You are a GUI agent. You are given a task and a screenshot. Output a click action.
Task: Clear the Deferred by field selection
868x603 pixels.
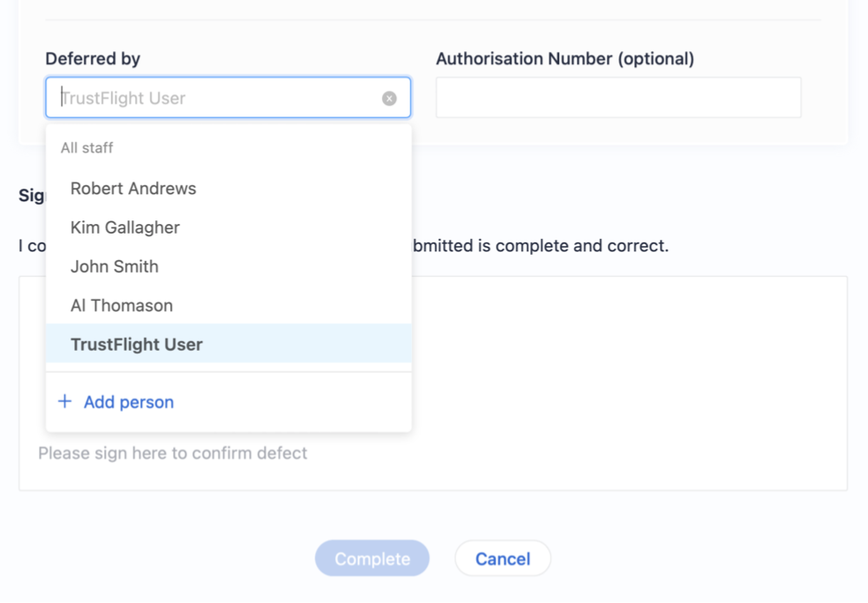tap(389, 99)
